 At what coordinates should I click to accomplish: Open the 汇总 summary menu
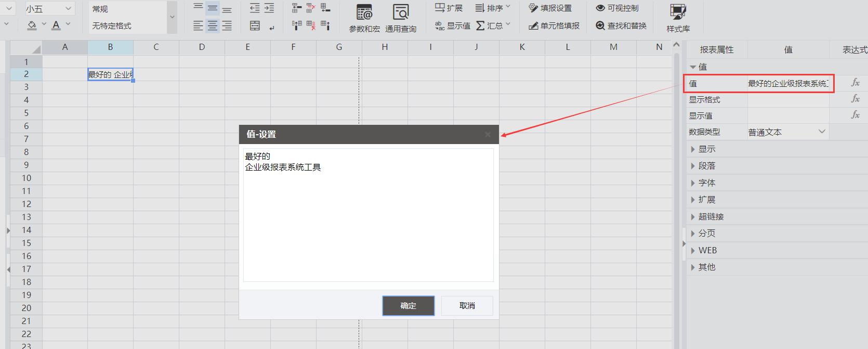pyautogui.click(x=493, y=25)
